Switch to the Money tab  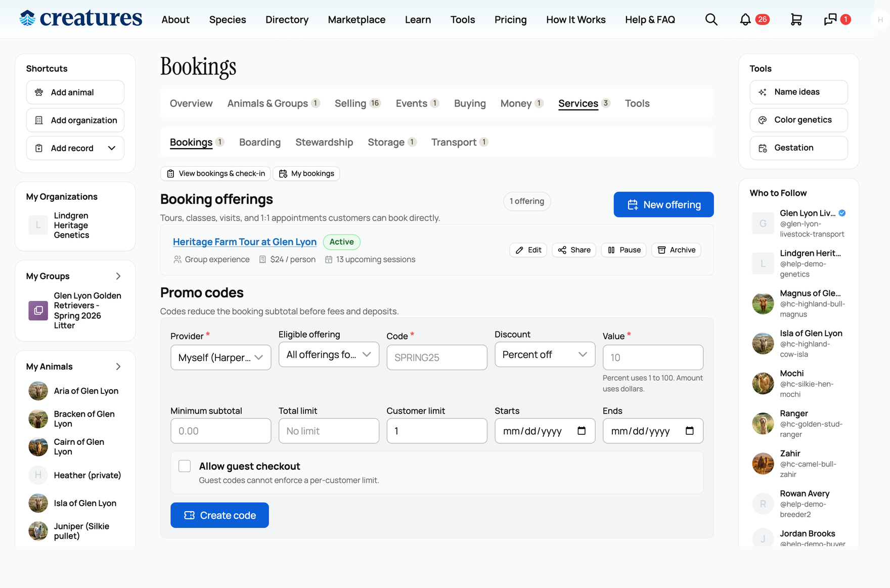coord(522,104)
